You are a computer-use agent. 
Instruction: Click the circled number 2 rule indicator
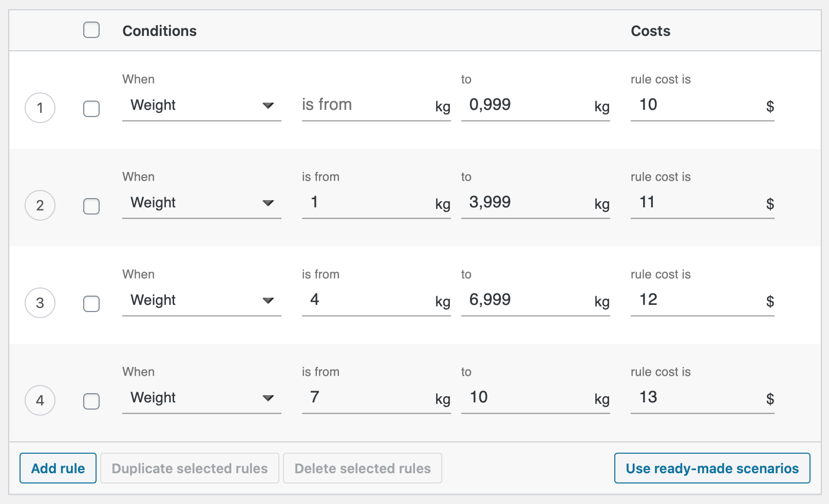(x=40, y=205)
